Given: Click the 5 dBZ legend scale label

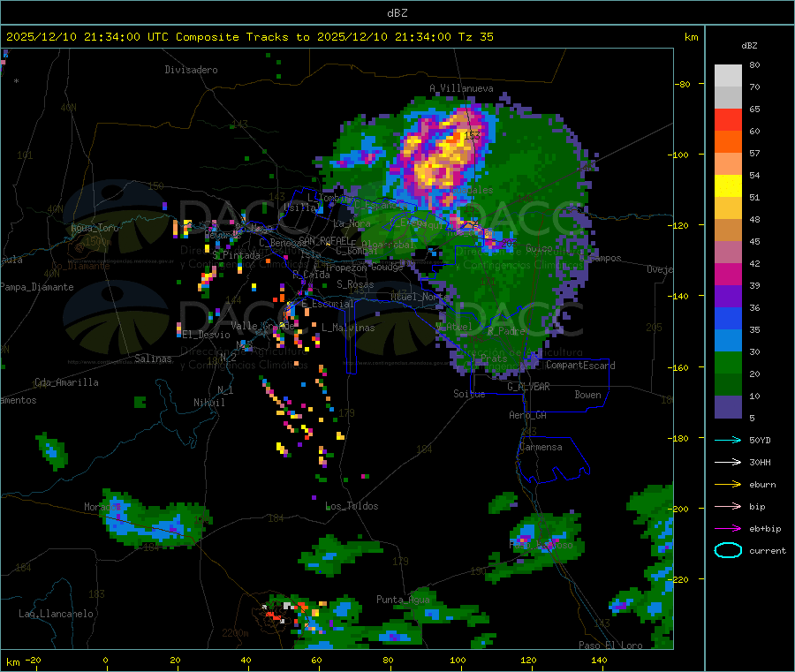Looking at the screenshot, I should 752,418.
